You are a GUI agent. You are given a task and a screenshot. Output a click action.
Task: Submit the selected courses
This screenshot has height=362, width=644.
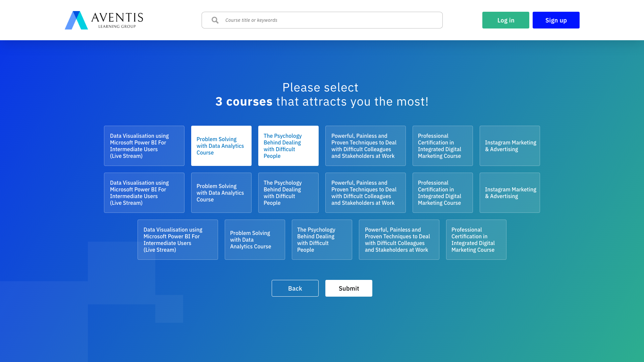349,288
